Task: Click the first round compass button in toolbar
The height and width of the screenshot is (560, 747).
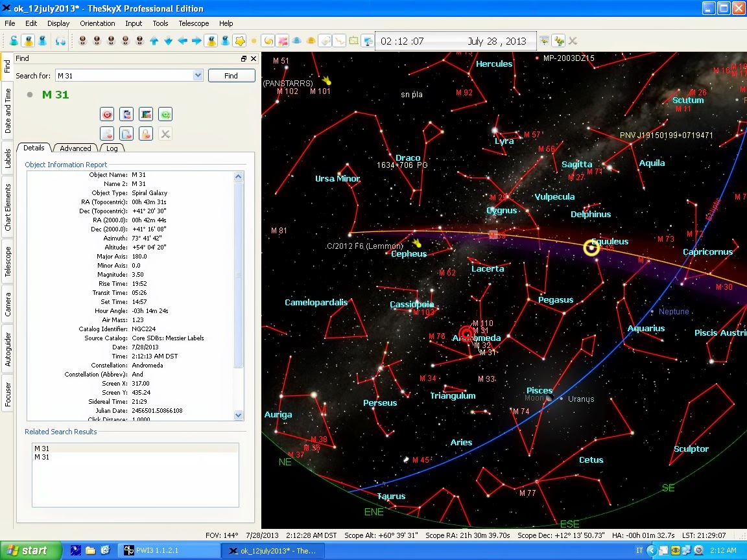Action: click(83, 41)
